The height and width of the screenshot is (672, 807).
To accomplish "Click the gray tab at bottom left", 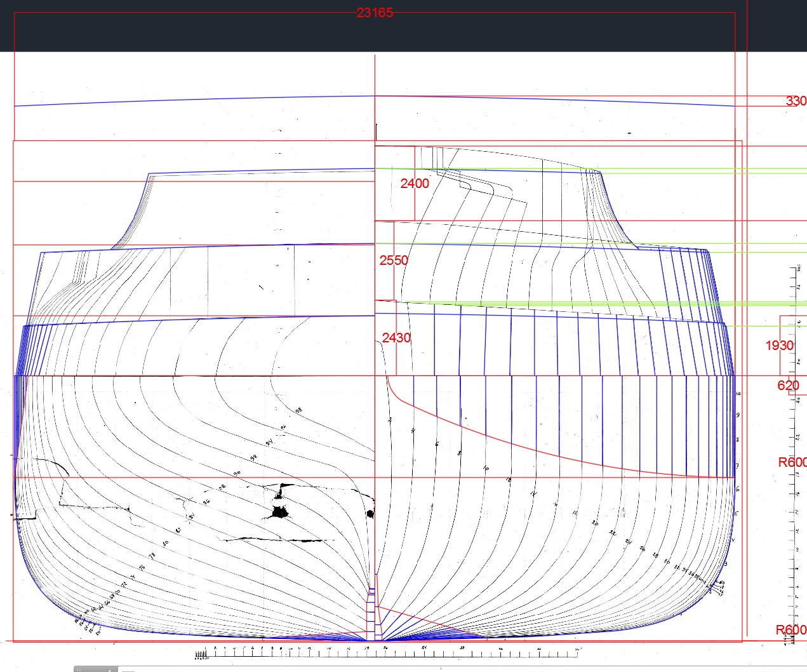I will [95, 669].
